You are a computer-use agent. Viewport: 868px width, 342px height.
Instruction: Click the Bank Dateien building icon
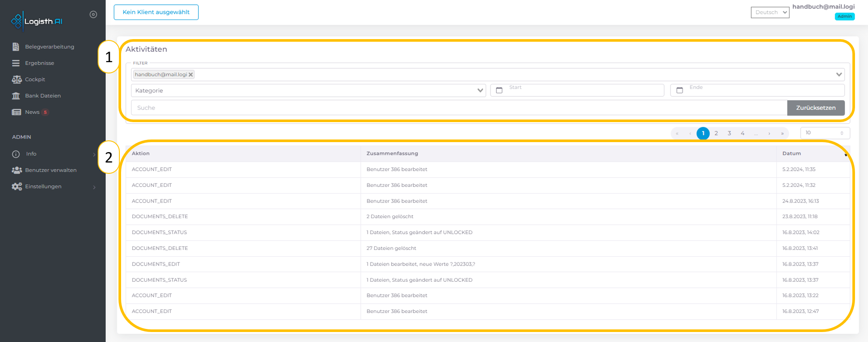point(16,96)
